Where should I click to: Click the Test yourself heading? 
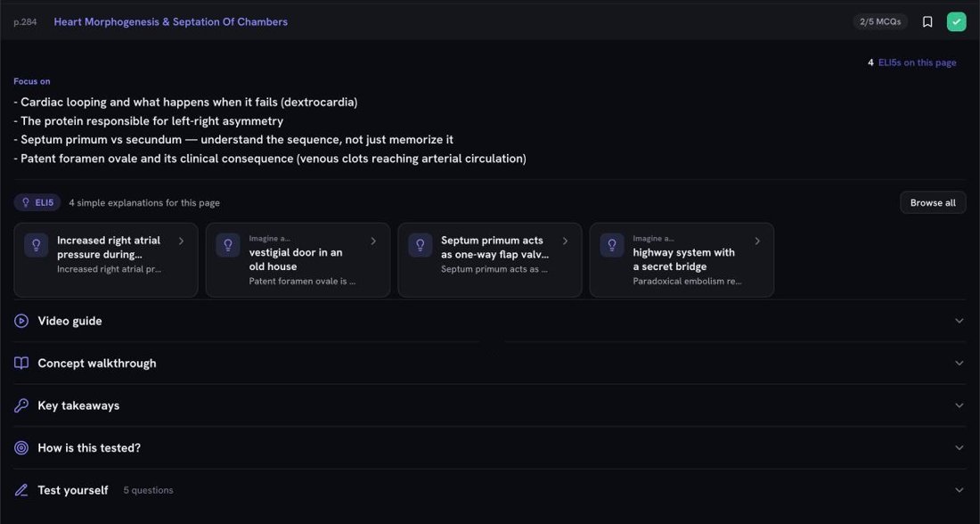pyautogui.click(x=72, y=490)
